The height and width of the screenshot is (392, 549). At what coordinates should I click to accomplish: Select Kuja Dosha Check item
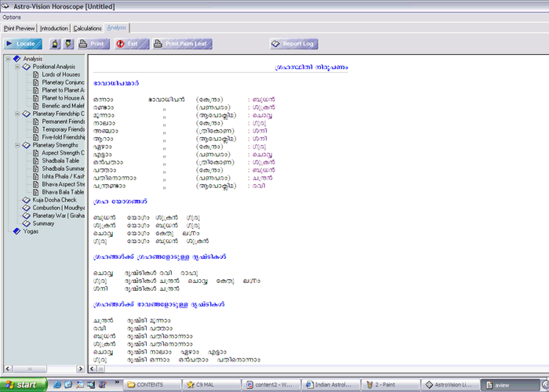click(54, 200)
